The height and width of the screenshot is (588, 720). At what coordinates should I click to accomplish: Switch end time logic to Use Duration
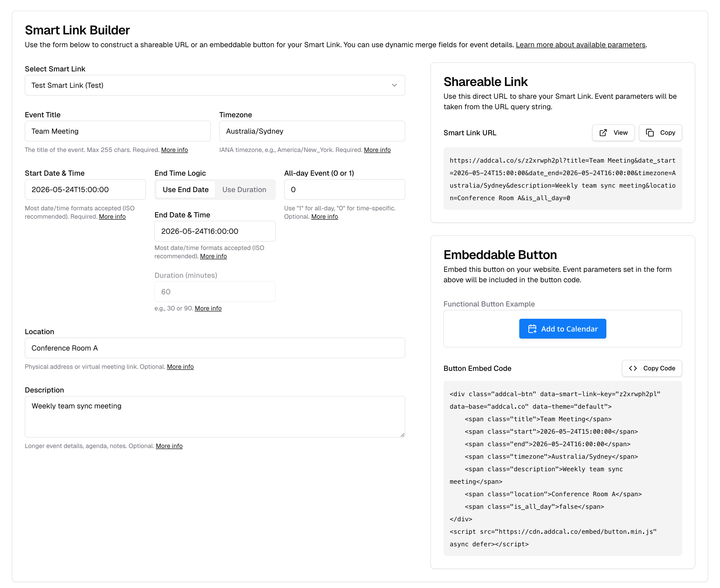point(244,190)
